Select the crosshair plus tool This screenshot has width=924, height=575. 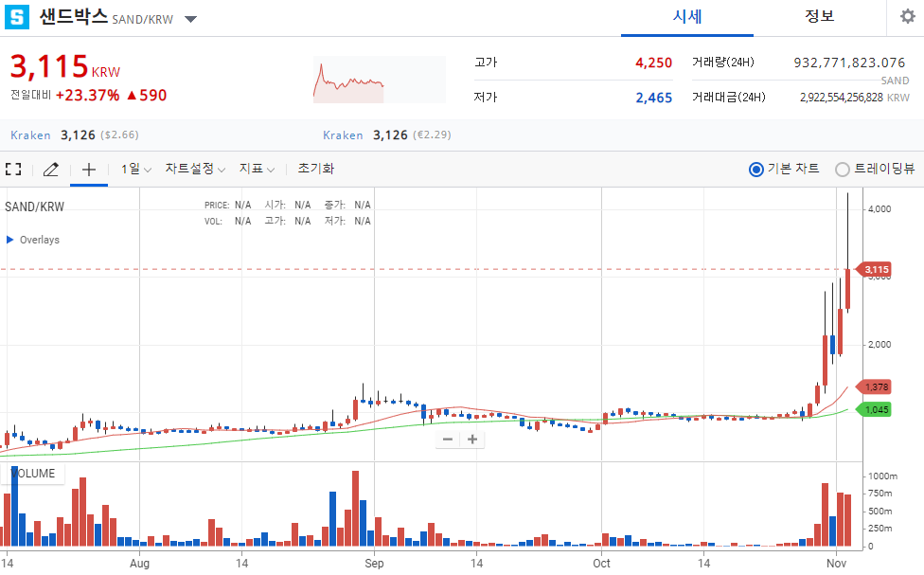pyautogui.click(x=89, y=170)
